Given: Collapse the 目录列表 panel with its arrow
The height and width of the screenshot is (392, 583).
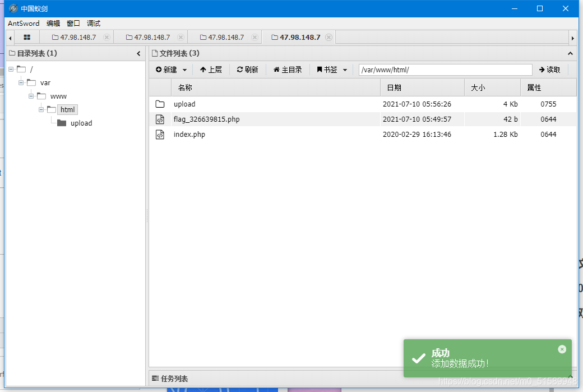Looking at the screenshot, I should [x=138, y=53].
